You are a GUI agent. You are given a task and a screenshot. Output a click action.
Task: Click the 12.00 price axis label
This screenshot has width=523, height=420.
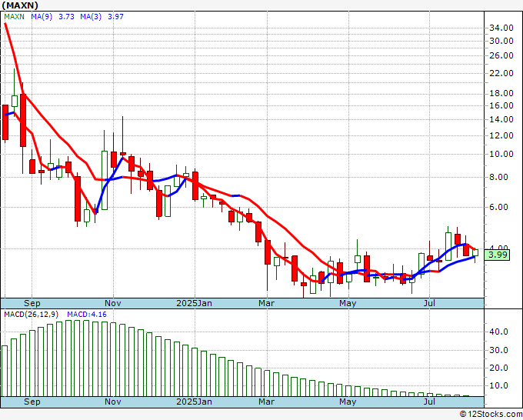(x=501, y=135)
